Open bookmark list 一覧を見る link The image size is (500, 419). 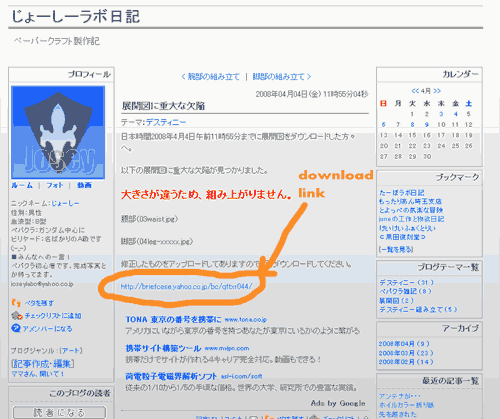coord(396,249)
